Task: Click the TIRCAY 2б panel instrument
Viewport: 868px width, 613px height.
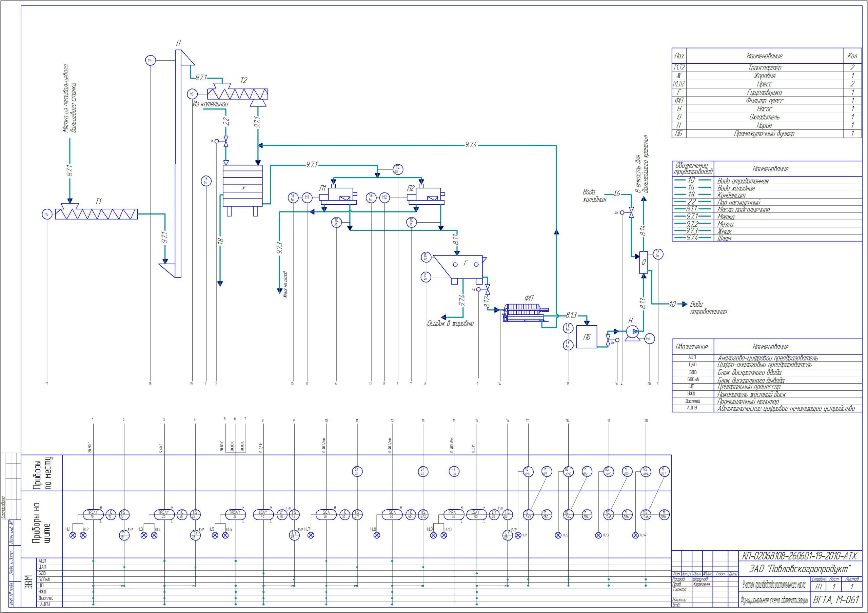Action: (x=164, y=514)
